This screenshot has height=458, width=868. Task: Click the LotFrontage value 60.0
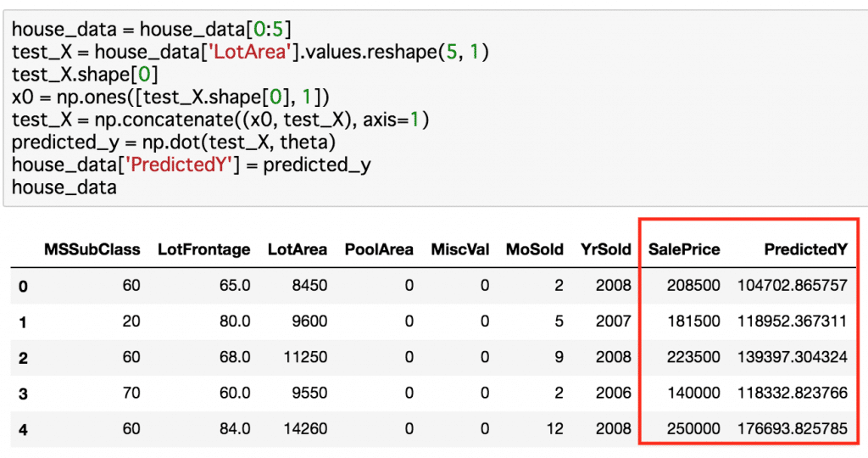[x=235, y=393]
